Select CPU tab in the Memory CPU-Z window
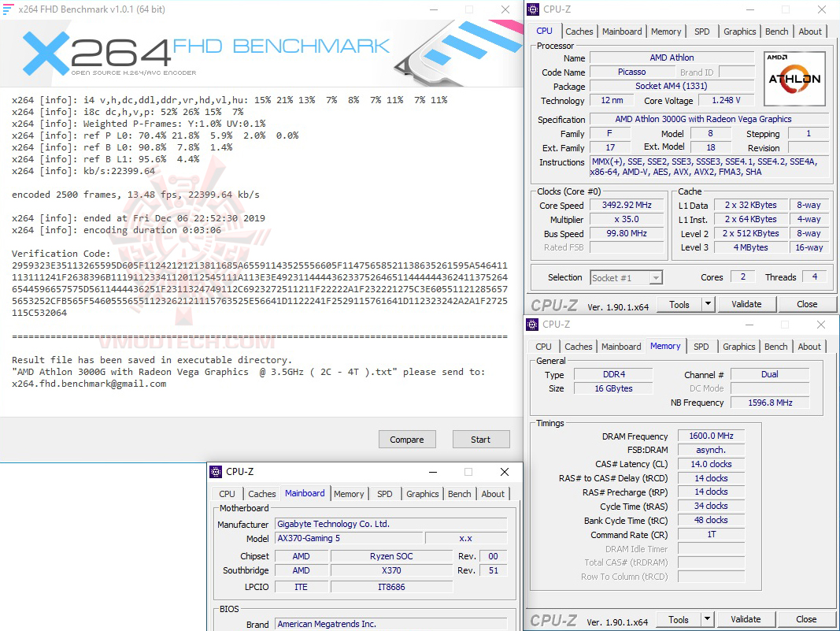Screen dimensions: 840x631 point(543,347)
